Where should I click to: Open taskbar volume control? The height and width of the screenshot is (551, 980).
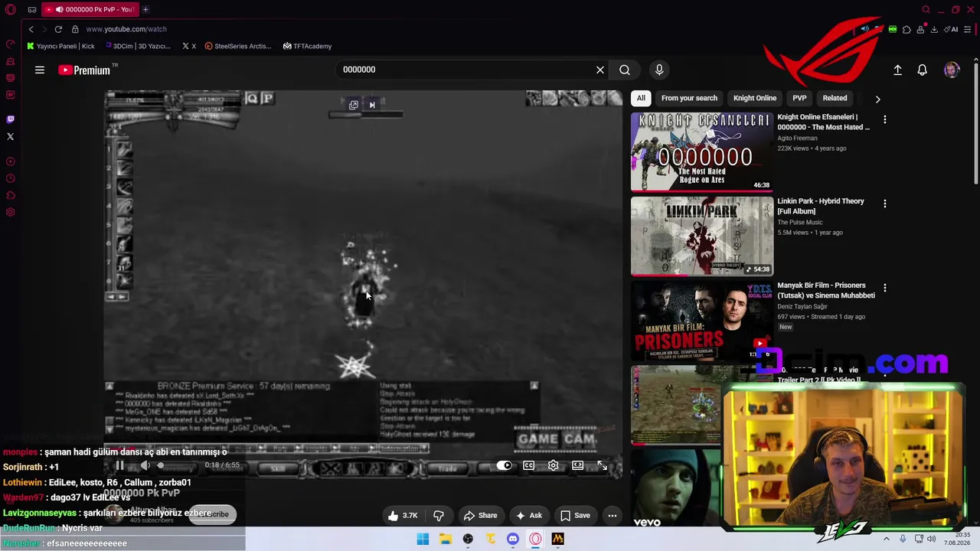pyautogui.click(x=932, y=539)
